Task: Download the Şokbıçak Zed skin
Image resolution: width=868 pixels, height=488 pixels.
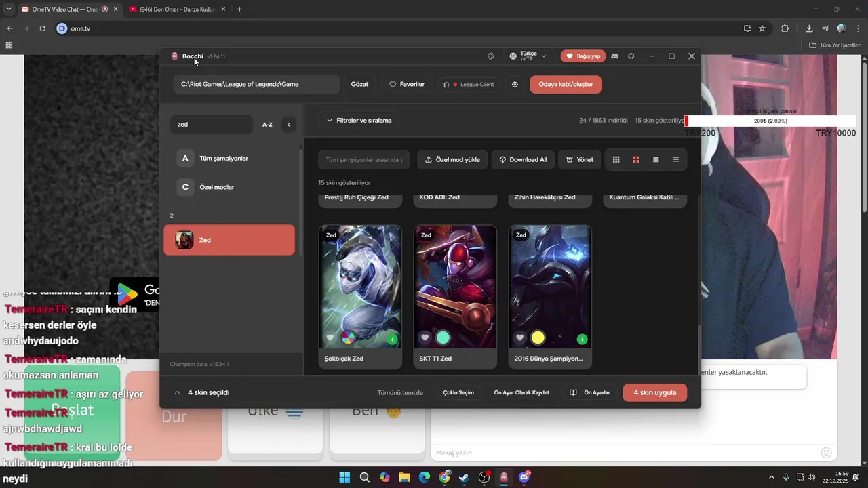Action: 392,339
